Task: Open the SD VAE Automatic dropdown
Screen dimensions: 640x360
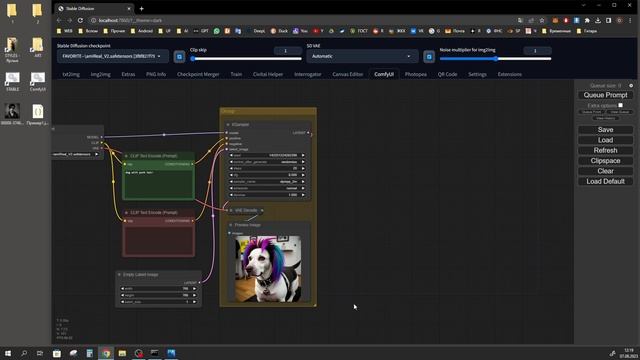Action: (x=362, y=56)
